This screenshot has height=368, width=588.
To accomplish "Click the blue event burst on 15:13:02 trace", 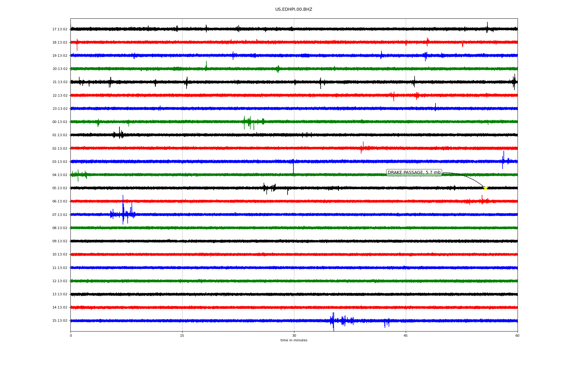I will (x=341, y=321).
